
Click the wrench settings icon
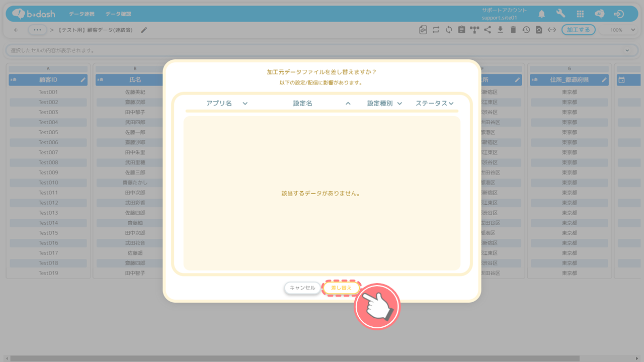coord(560,14)
